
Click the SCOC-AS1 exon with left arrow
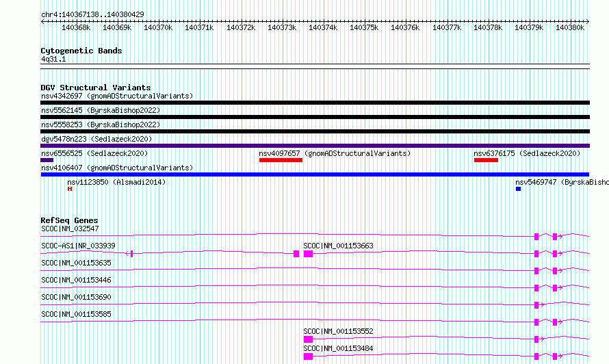pos(130,254)
